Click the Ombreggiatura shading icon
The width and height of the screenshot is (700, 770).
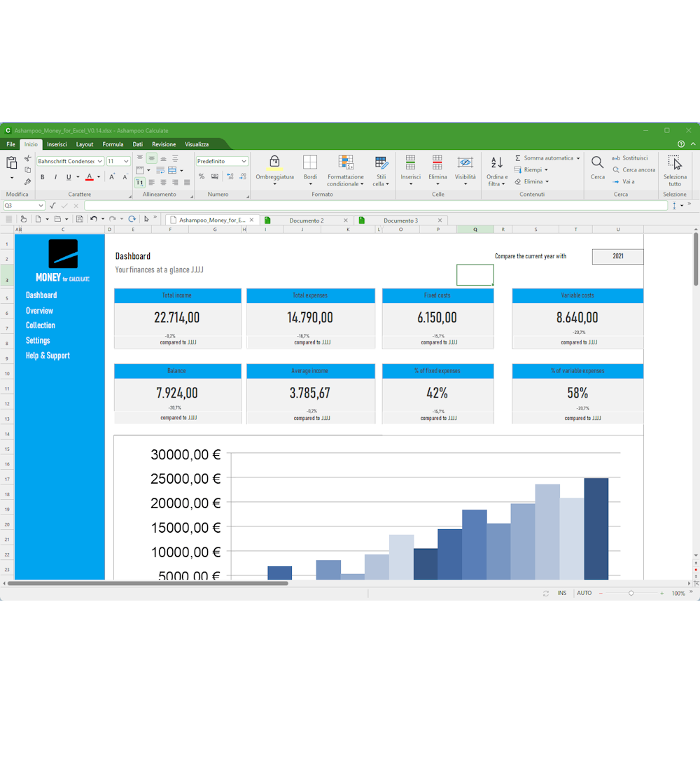pyautogui.click(x=274, y=163)
